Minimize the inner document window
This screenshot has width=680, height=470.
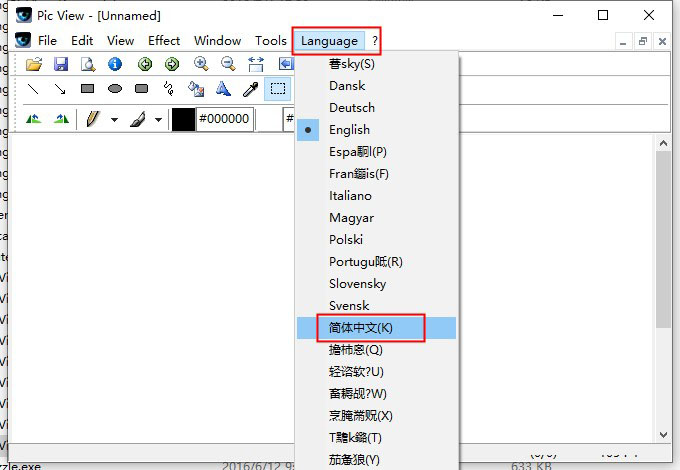(x=623, y=41)
